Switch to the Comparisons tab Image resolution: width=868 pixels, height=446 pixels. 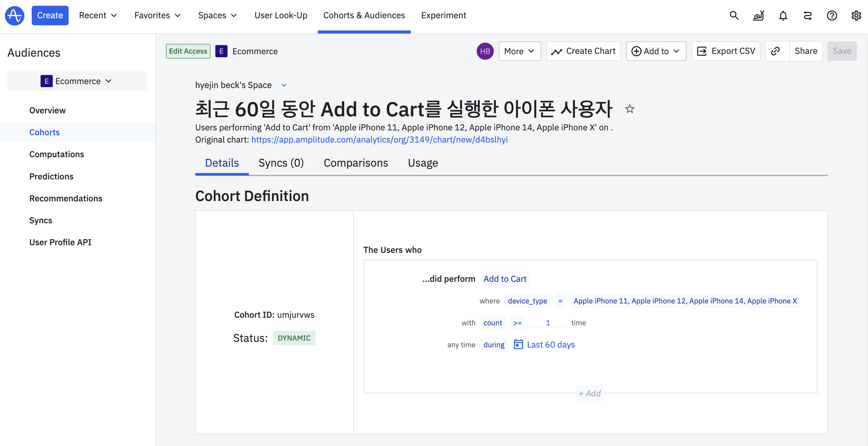point(356,163)
